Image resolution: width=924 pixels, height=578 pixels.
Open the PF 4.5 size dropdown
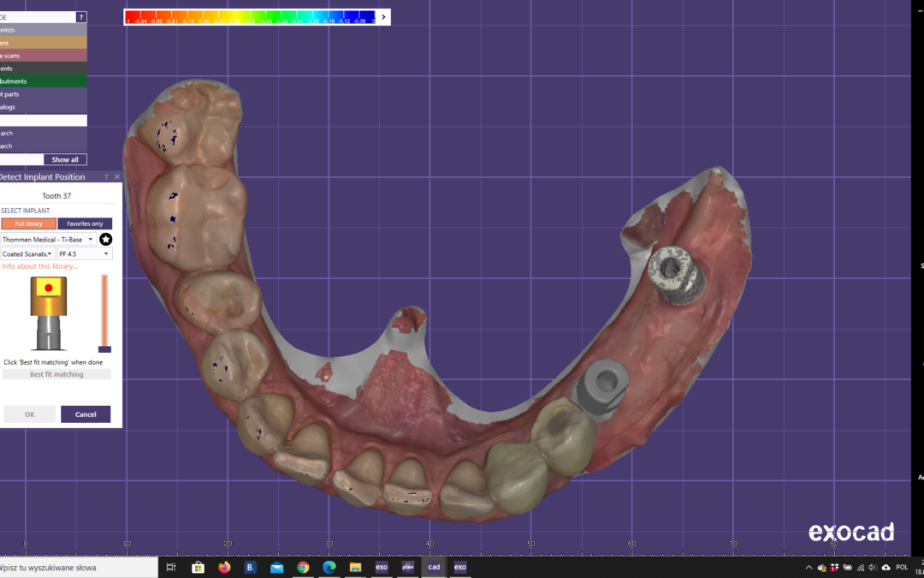(84, 253)
